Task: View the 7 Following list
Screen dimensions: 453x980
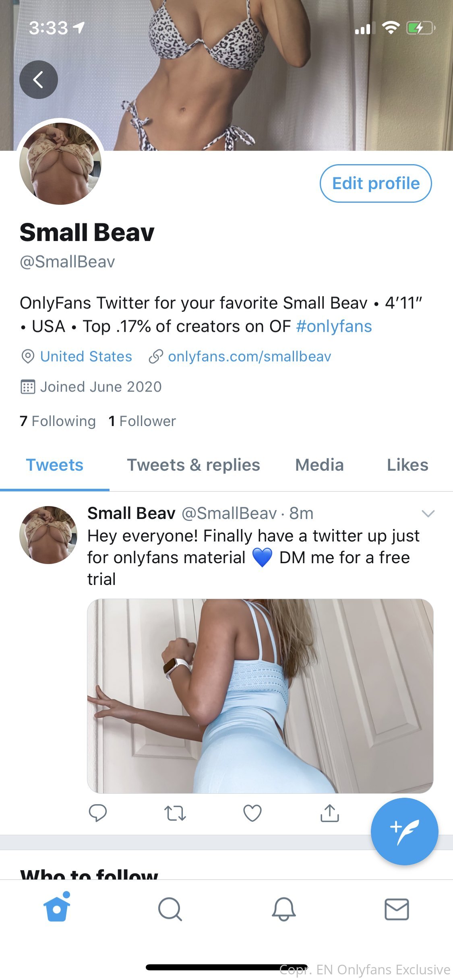Action: pyautogui.click(x=58, y=421)
